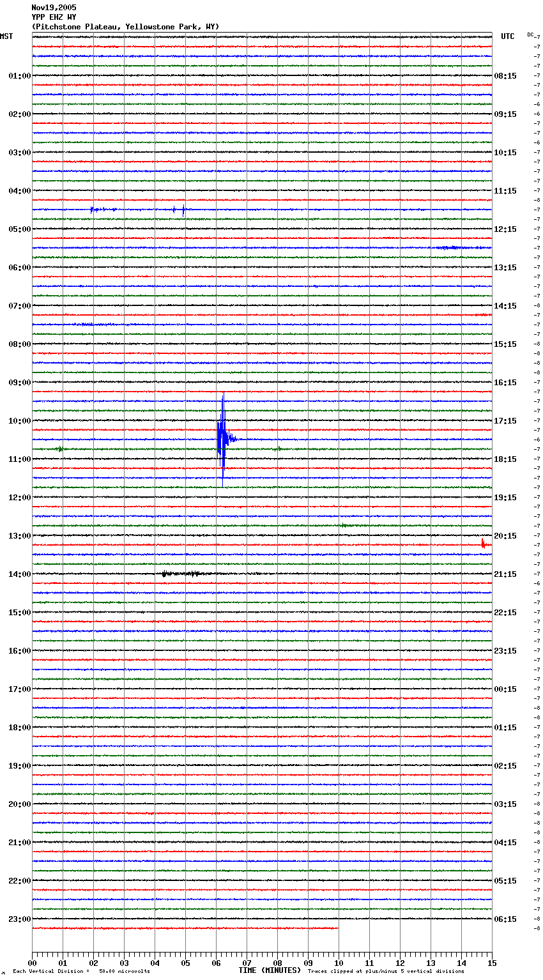Click the TIME (MINUTES) axis title
The image size is (543, 980).
point(270,970)
